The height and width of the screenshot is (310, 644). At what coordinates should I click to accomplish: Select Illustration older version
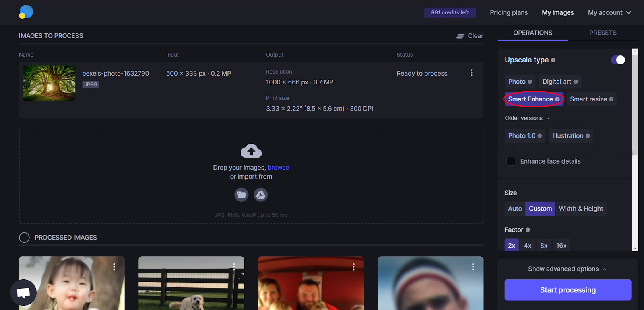(571, 136)
